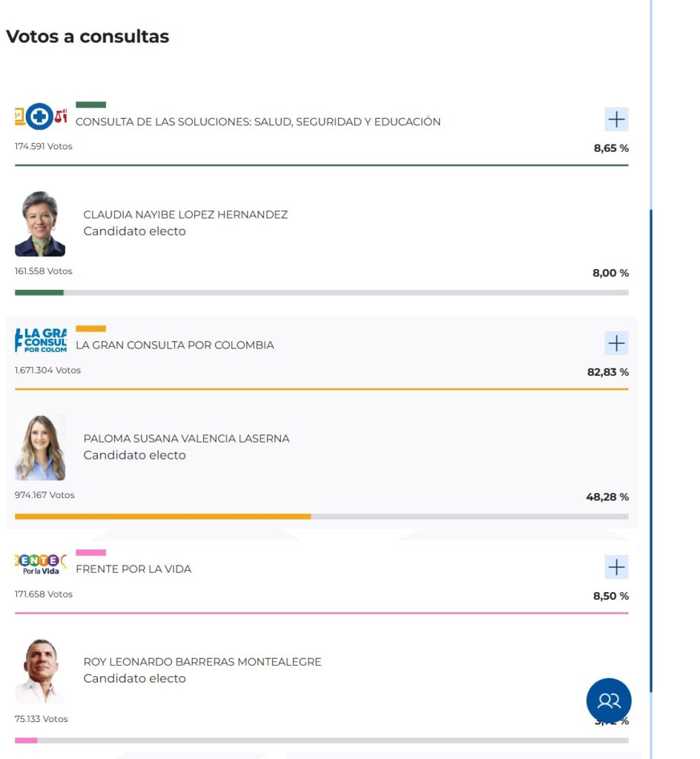The image size is (700, 759).
Task: Click Claudia Lopez's green vote progress bar
Action: pos(39,293)
